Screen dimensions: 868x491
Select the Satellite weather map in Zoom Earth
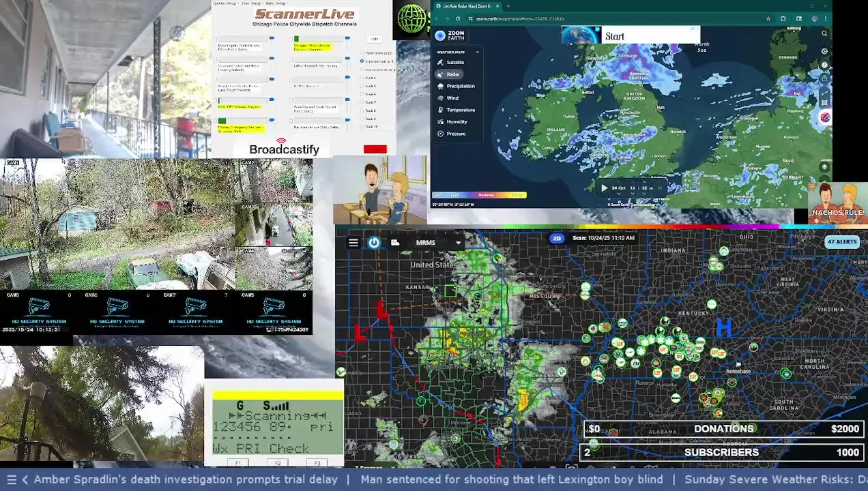click(450, 62)
